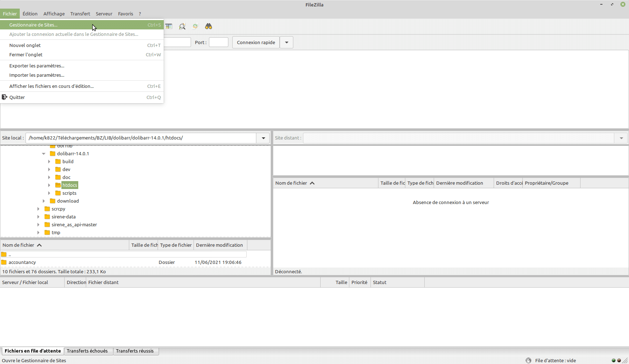Click the scripts folder icon

pyautogui.click(x=58, y=193)
